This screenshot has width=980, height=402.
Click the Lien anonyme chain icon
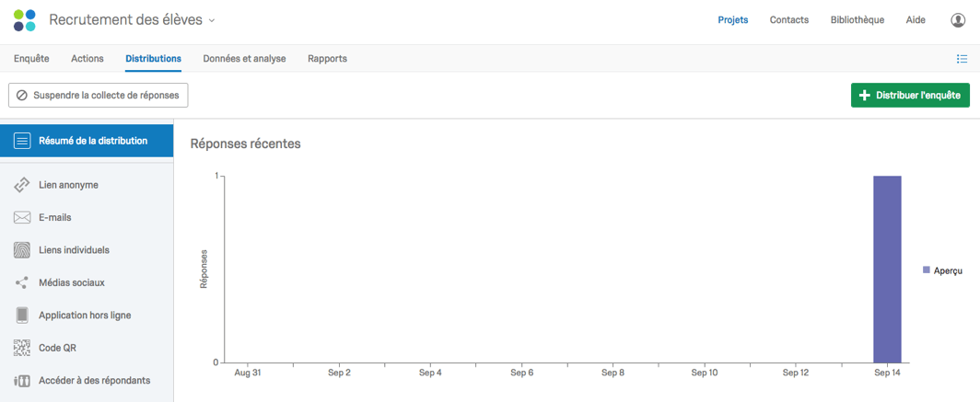[x=22, y=186]
